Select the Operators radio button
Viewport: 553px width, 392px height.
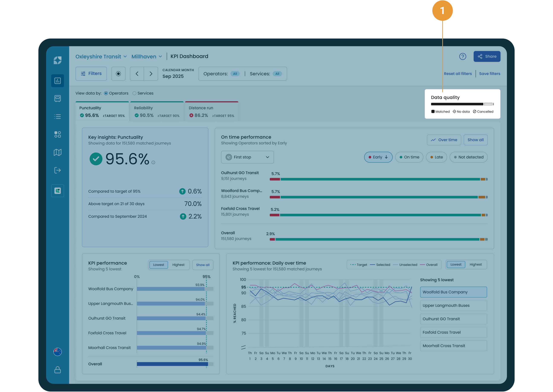(106, 93)
